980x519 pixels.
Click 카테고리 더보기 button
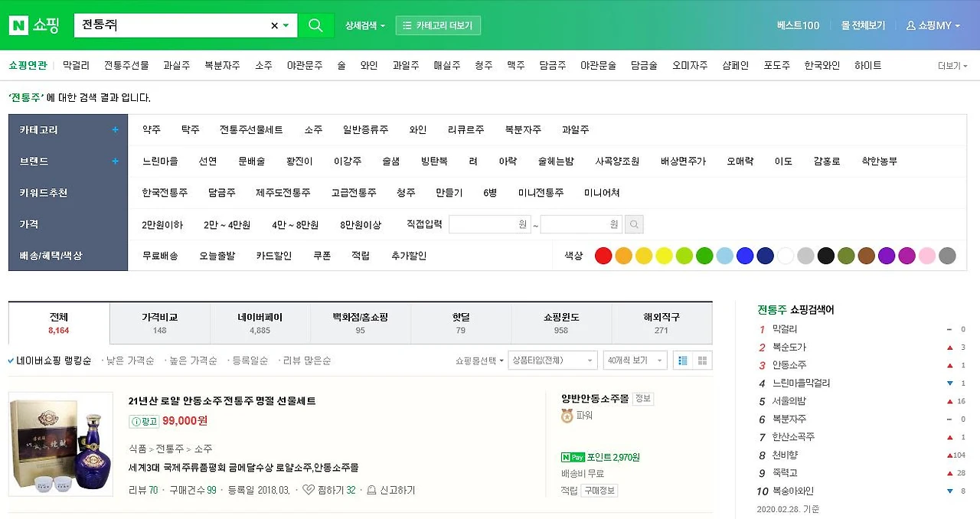click(x=438, y=25)
